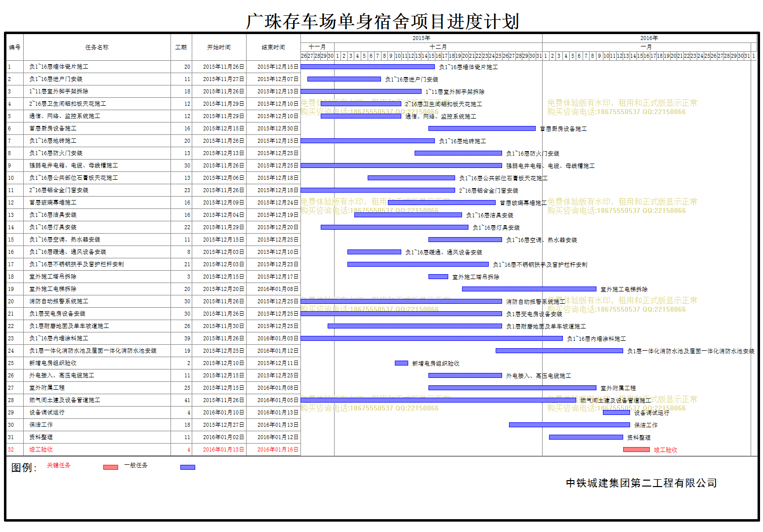Screen dimensions: 763x532
Task: Select the 一月 month header
Action: click(x=646, y=46)
